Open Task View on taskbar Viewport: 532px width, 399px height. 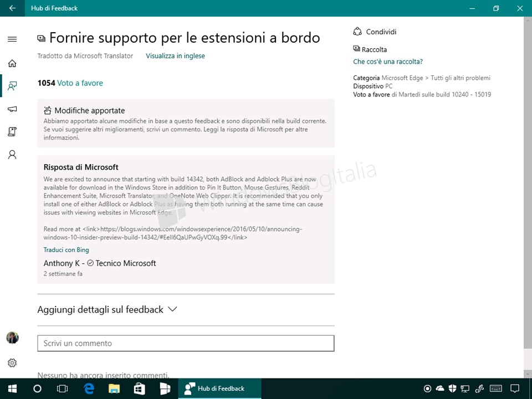point(63,388)
